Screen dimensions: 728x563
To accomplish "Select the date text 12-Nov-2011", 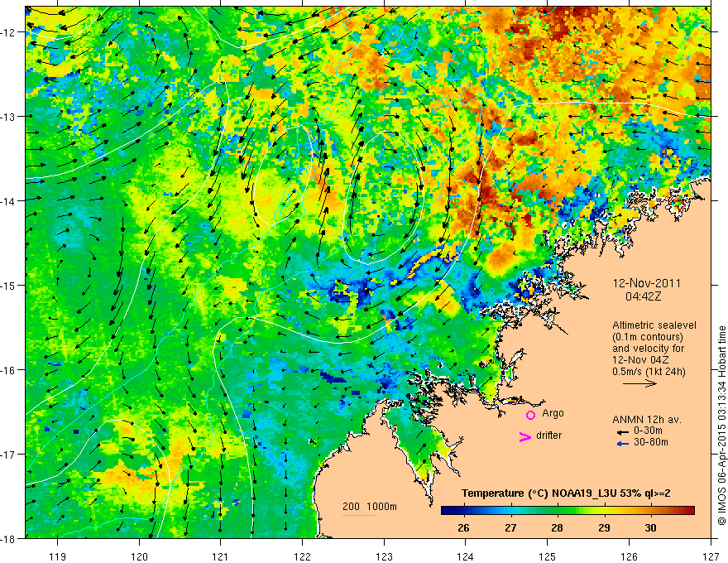I will pos(646,283).
